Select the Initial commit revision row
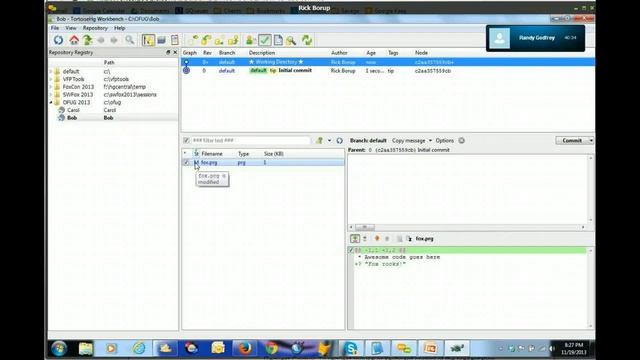This screenshot has height=360, width=640. 388,71
